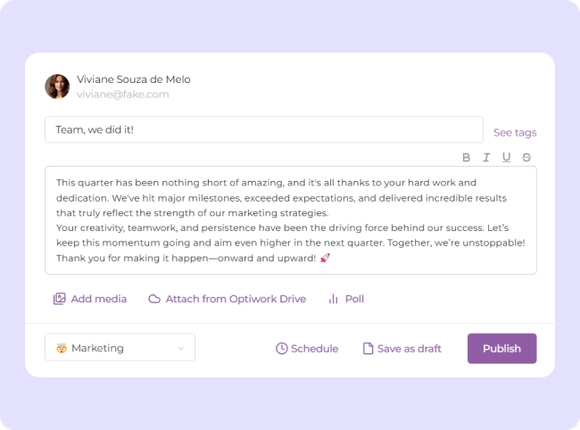Image resolution: width=580 pixels, height=430 pixels.
Task: Open the See tags link
Action: tap(515, 132)
